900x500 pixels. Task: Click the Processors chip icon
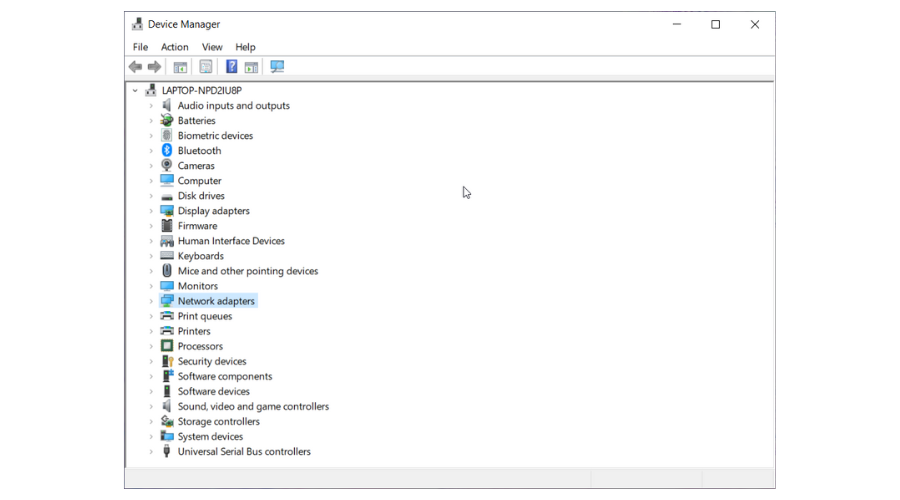(166, 346)
